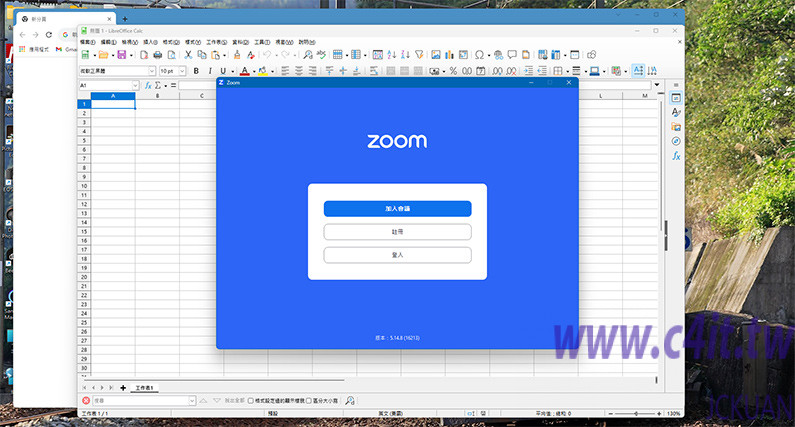The width and height of the screenshot is (795, 427).
Task: Open the function wizard fx icon
Action: pos(148,86)
